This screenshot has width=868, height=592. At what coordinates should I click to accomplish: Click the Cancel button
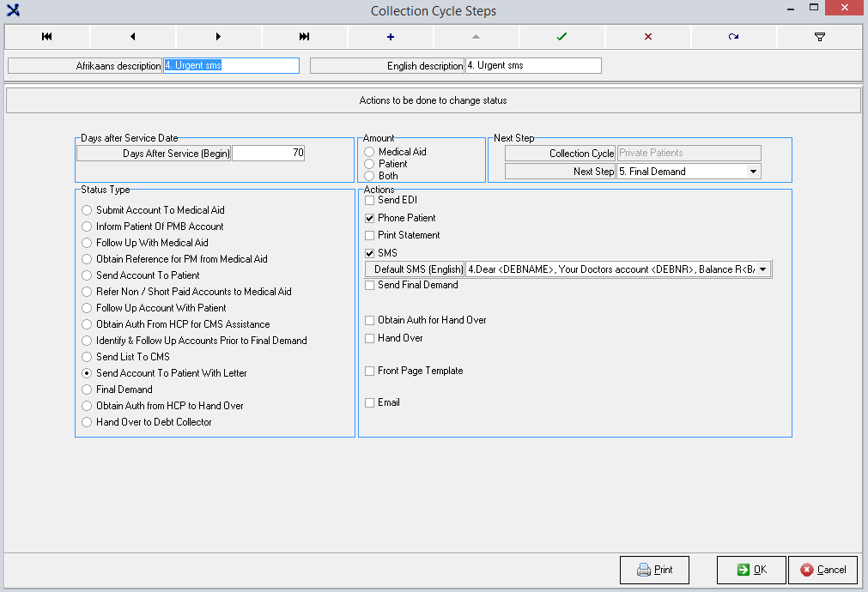pyautogui.click(x=822, y=570)
